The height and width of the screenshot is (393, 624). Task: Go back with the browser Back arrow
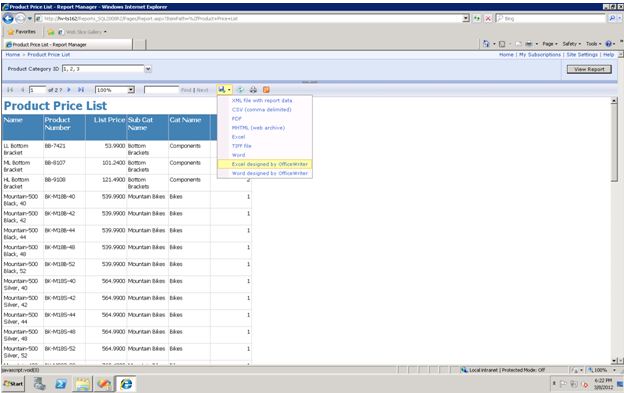(x=8, y=19)
